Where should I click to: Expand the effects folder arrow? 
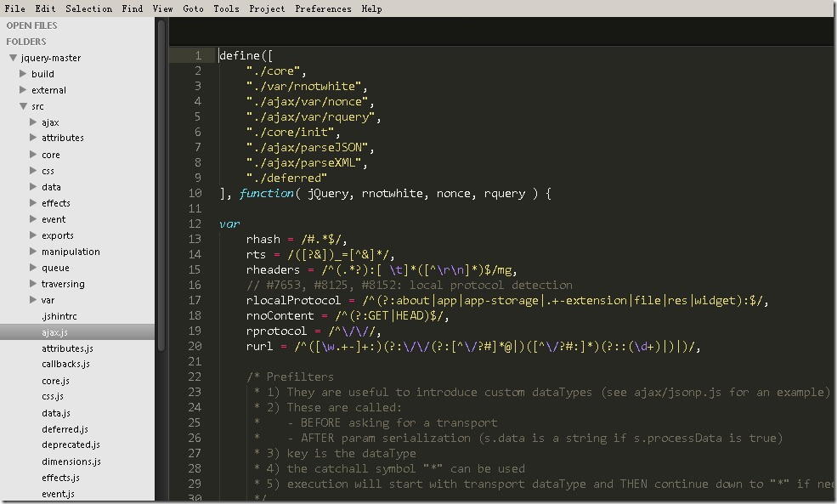(x=33, y=203)
